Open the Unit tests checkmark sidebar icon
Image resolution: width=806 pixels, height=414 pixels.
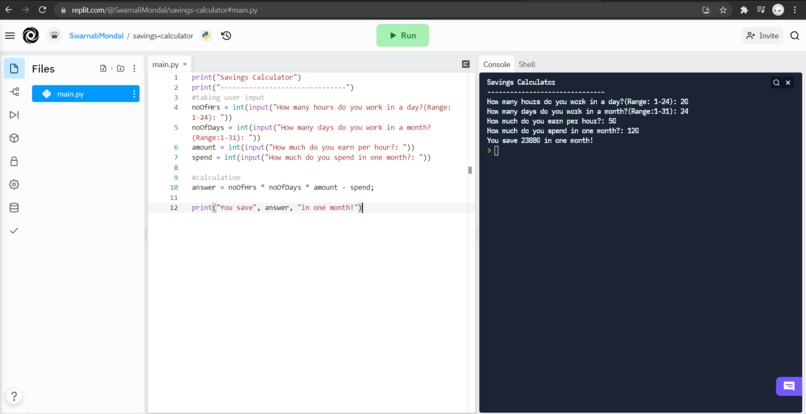click(14, 231)
